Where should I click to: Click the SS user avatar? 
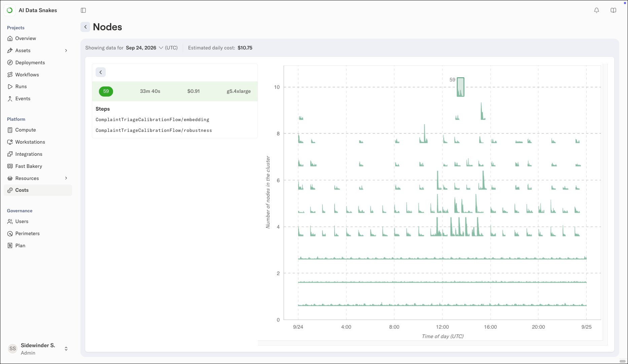(12, 349)
